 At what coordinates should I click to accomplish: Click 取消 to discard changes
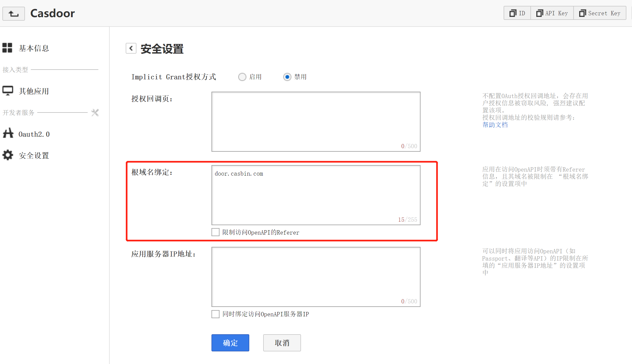coord(282,342)
